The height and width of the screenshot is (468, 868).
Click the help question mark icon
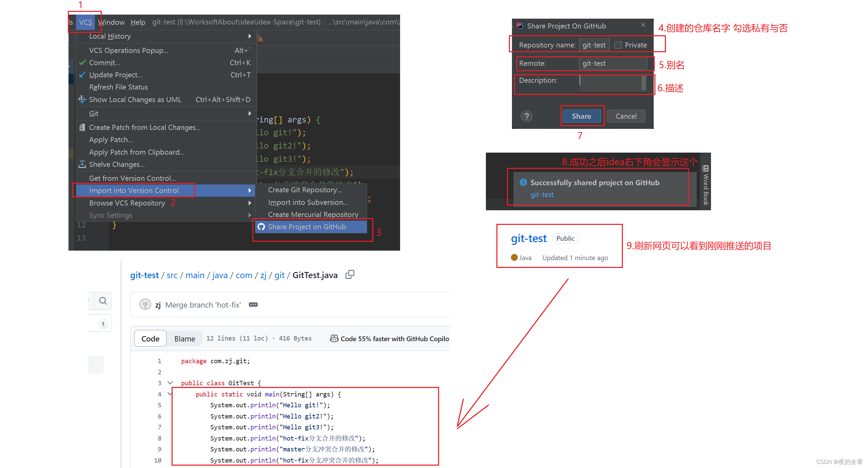(x=527, y=116)
